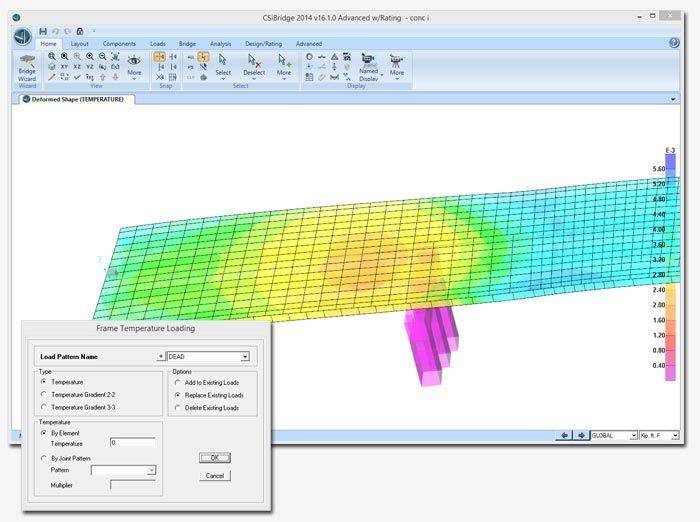Choose Add to Existing Loads
Image resolution: width=700 pixels, height=522 pixels.
pyautogui.click(x=178, y=382)
